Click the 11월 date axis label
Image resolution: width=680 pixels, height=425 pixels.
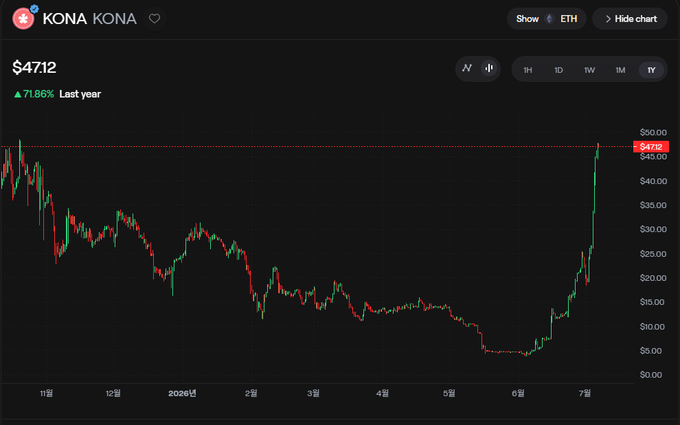(46, 393)
